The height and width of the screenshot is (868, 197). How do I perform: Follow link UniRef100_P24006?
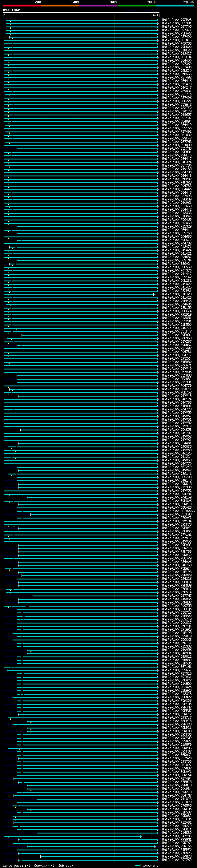176,562
